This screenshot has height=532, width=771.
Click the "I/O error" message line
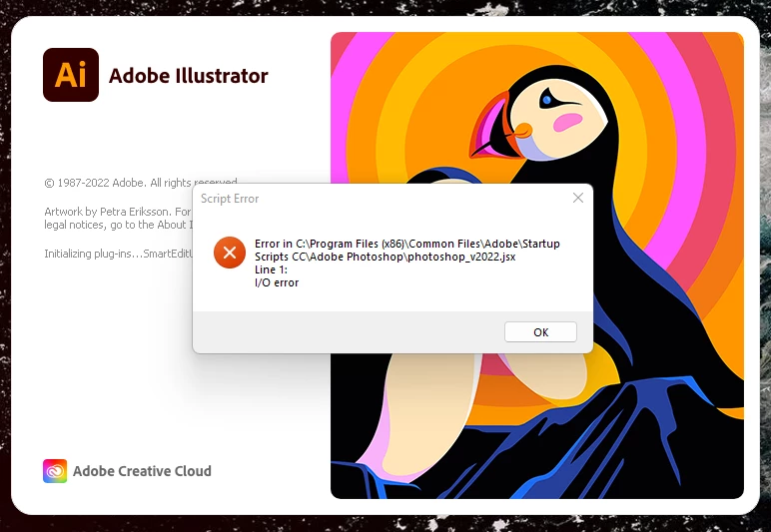[x=277, y=282]
